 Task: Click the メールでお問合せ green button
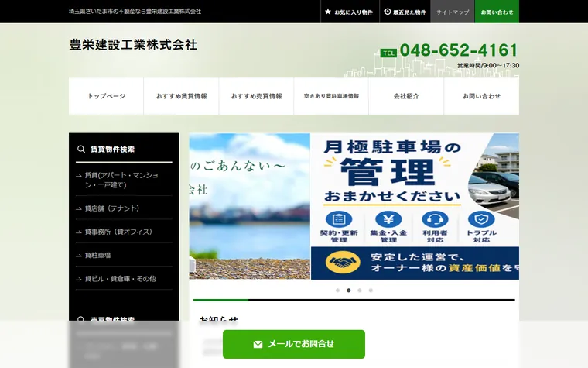coord(294,344)
